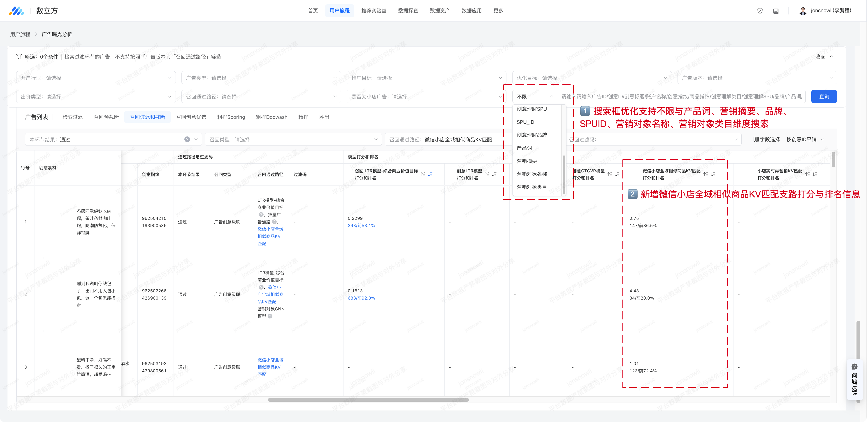Clear the 本环节结果 通过 selection
Viewport: 868px width, 422px height.
click(187, 139)
